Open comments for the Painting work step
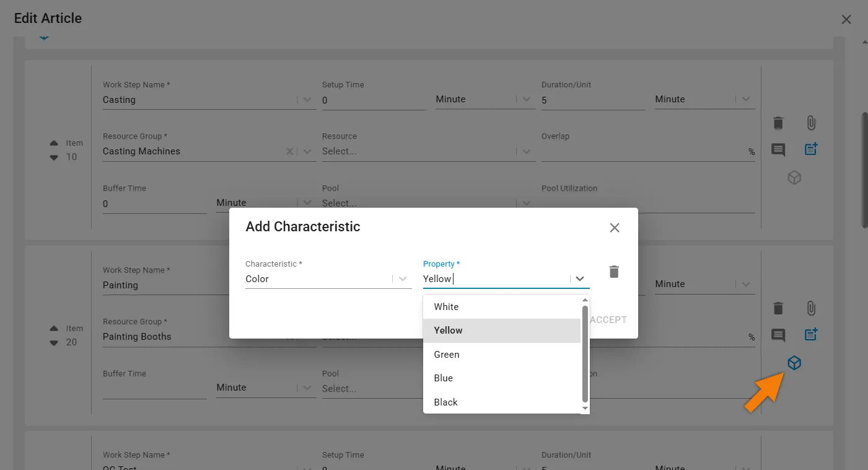The width and height of the screenshot is (868, 470). [x=778, y=335]
